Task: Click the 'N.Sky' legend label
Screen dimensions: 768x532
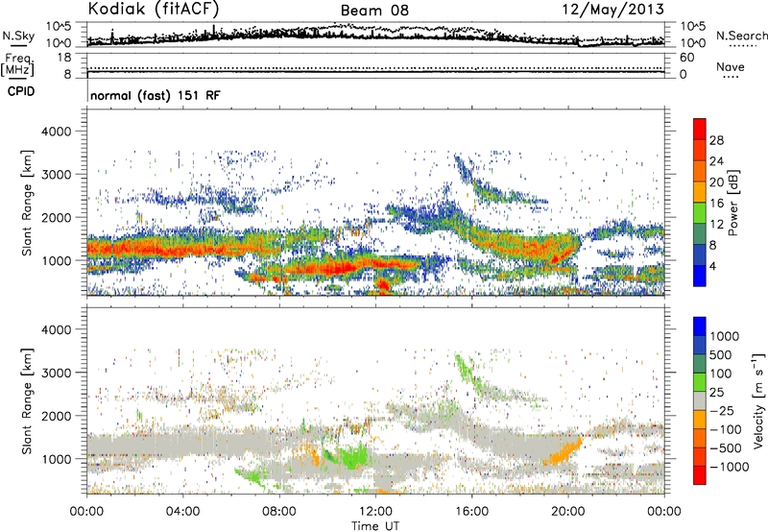Action: click(x=18, y=36)
